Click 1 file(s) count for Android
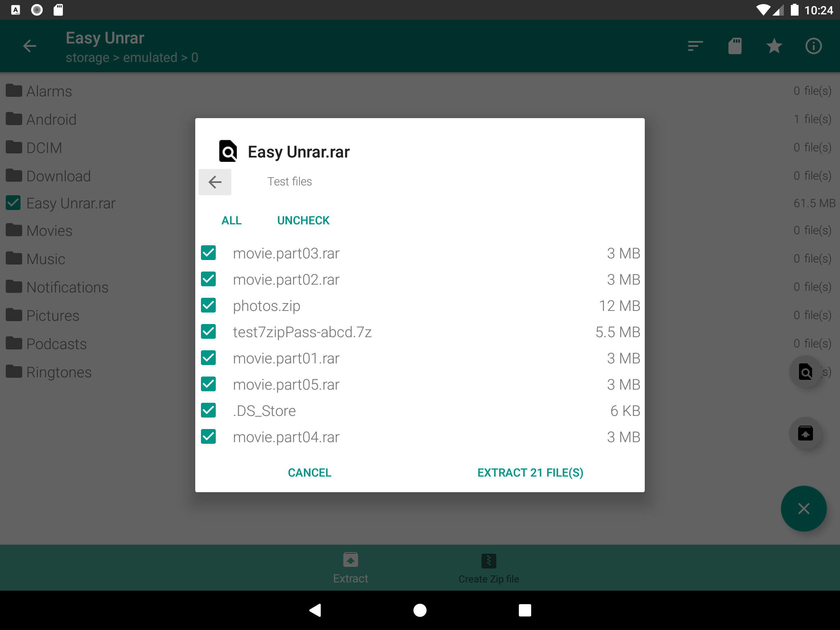This screenshot has width=840, height=630. (812, 119)
